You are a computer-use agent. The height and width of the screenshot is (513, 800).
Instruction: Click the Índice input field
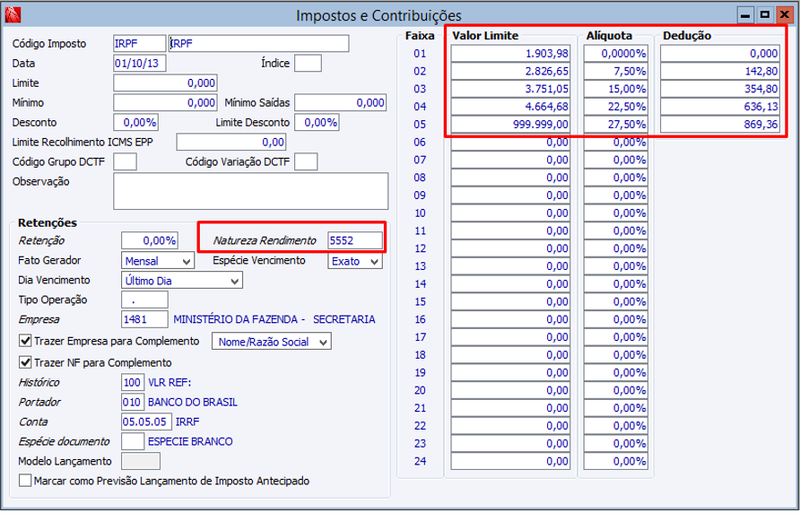coord(308,63)
